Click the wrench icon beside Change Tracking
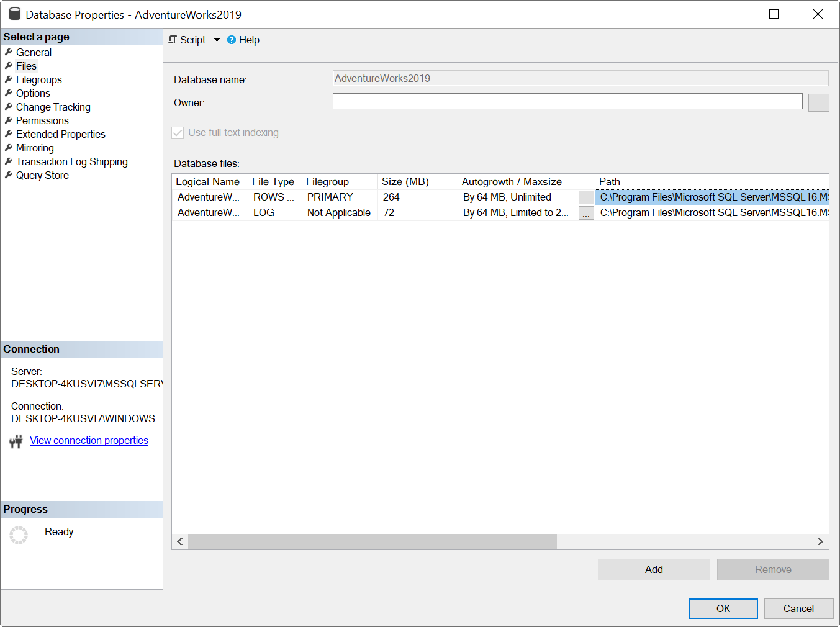 click(x=9, y=107)
